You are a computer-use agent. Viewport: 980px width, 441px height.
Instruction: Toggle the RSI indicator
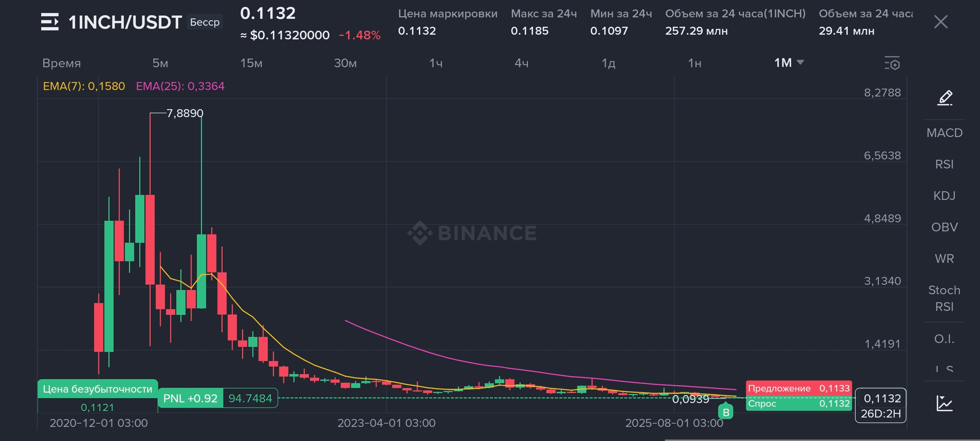click(944, 164)
